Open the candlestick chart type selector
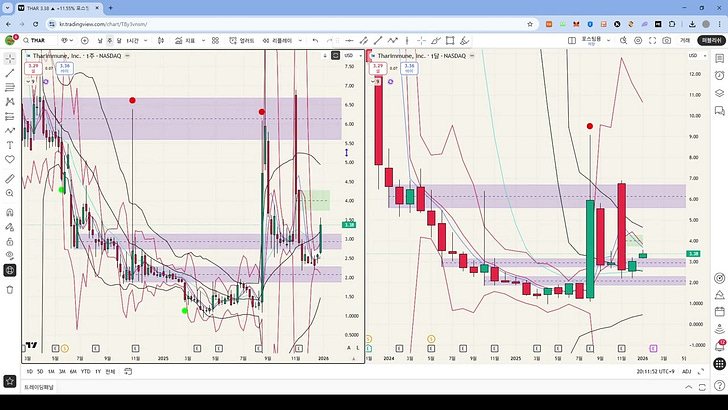Viewport: 728px width, 410px height. [x=161, y=40]
